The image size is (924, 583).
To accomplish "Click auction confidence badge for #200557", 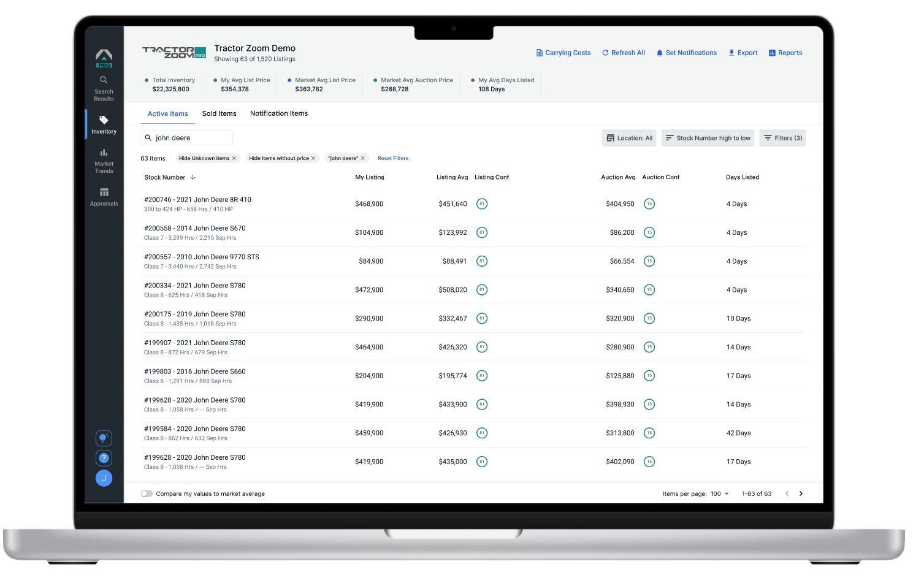I will pos(649,261).
